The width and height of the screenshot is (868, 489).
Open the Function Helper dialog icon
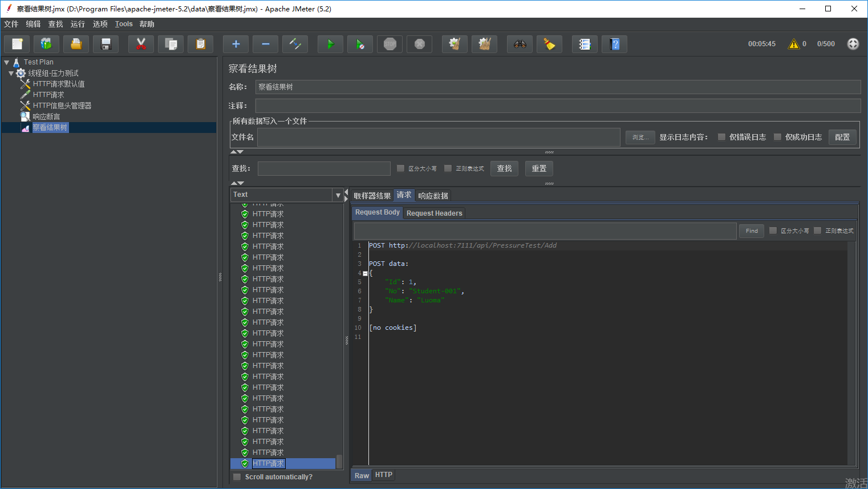click(585, 44)
